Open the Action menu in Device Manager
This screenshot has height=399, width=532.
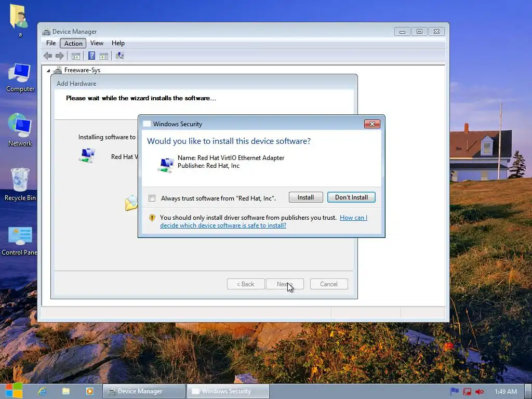[73, 43]
